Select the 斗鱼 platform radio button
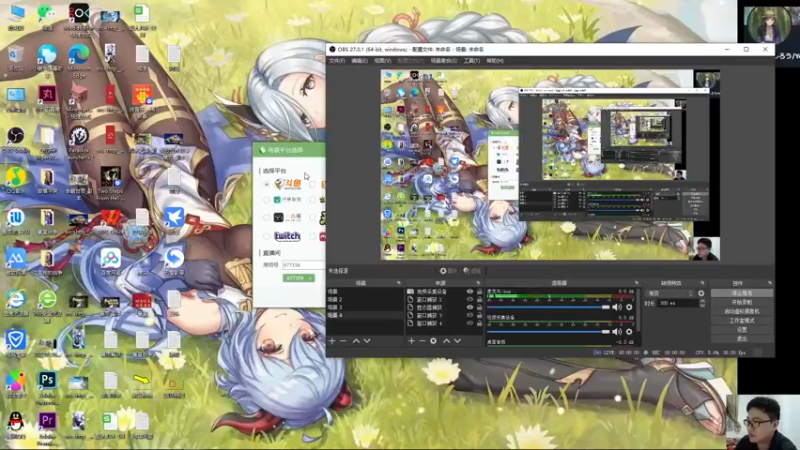The width and height of the screenshot is (800, 450). pos(266,184)
